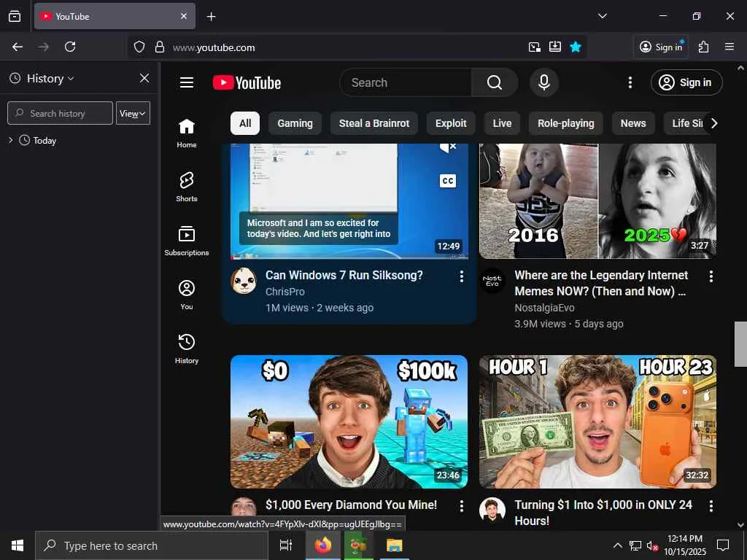This screenshot has width=747, height=560.
Task: Open the Firefox application menu
Action: (729, 47)
